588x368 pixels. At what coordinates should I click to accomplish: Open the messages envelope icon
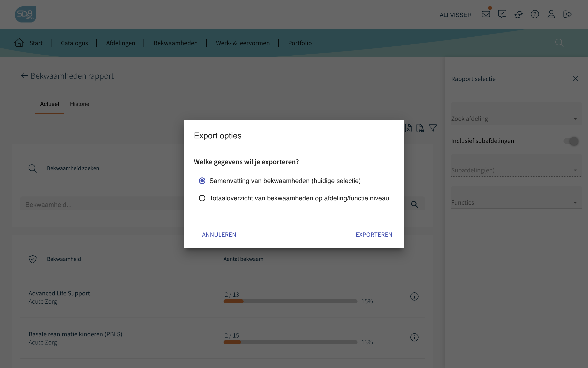(486, 14)
